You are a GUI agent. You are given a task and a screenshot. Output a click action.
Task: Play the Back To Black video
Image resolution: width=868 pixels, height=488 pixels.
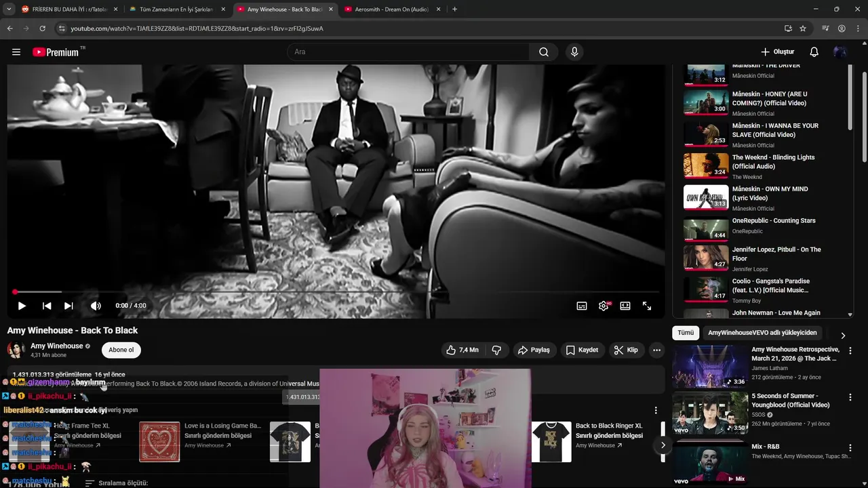(22, 306)
